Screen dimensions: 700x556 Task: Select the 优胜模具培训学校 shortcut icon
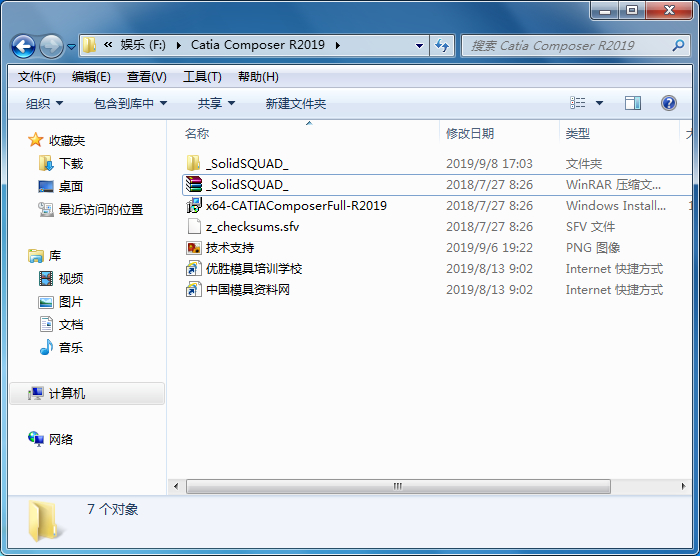(194, 268)
